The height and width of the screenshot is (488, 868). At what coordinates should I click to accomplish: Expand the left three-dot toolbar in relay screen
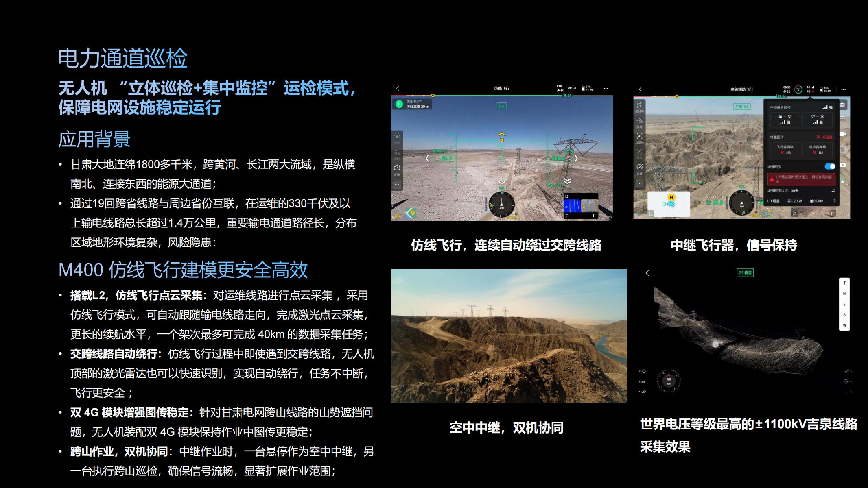(639, 183)
